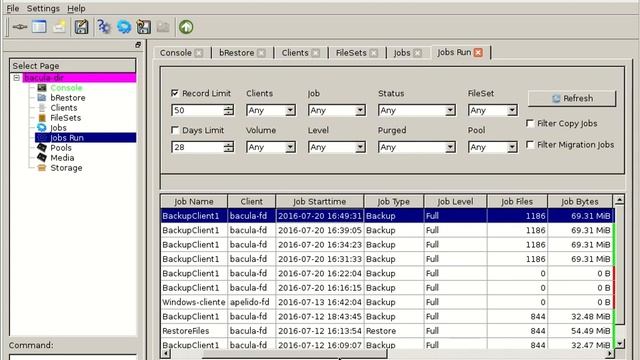The height and width of the screenshot is (360, 640).
Task: Enable the Days Limit checkbox
Action: pyautogui.click(x=175, y=130)
